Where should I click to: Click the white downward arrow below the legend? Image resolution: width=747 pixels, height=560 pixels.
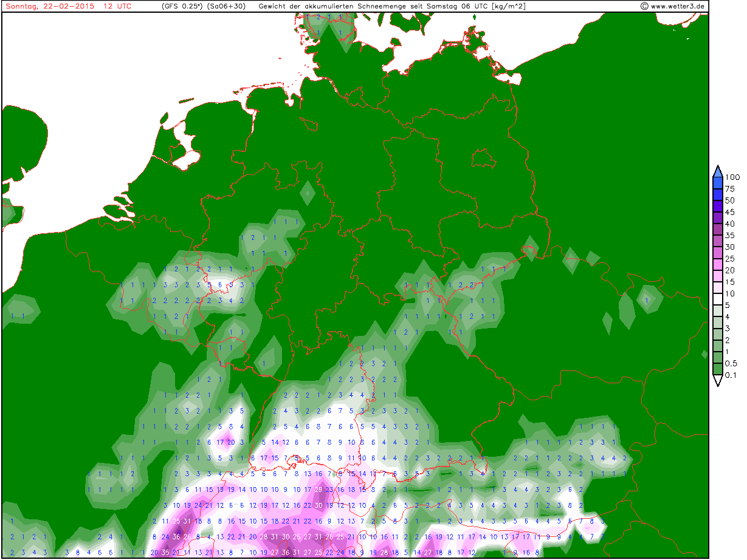718,381
